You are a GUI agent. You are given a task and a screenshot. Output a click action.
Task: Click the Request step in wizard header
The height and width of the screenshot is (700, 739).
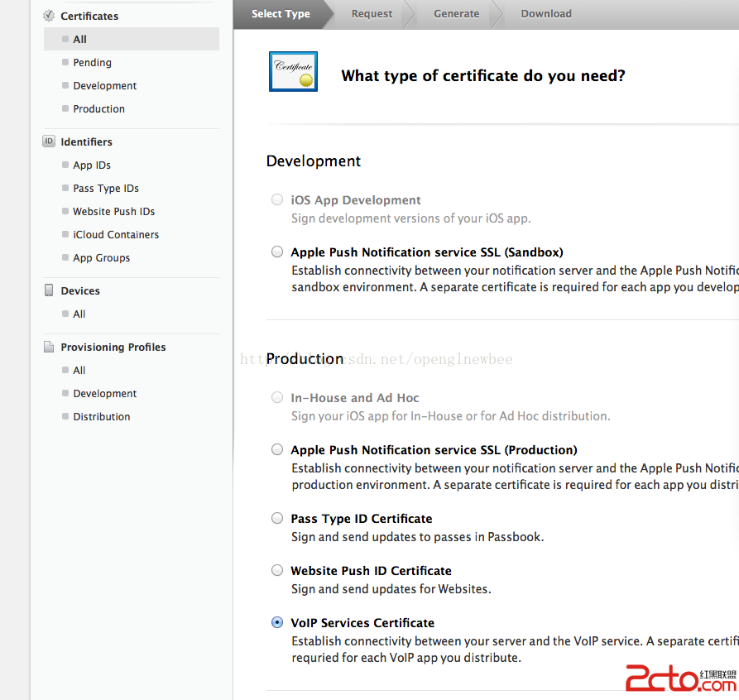click(x=372, y=13)
